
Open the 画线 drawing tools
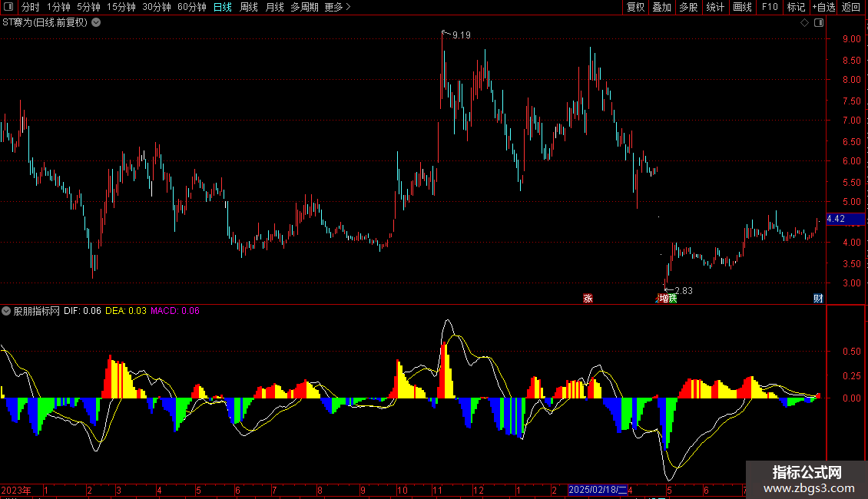[x=742, y=7]
